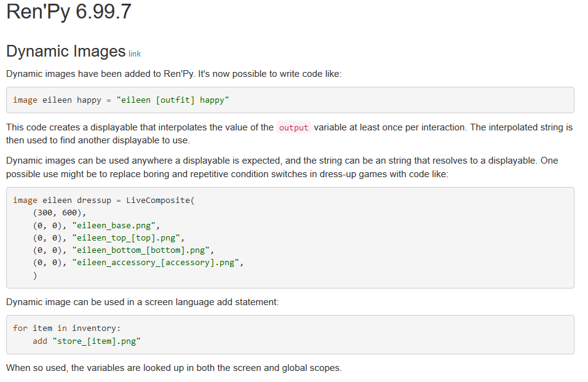Click the '"eileen_base.png"' code line

tap(97, 225)
